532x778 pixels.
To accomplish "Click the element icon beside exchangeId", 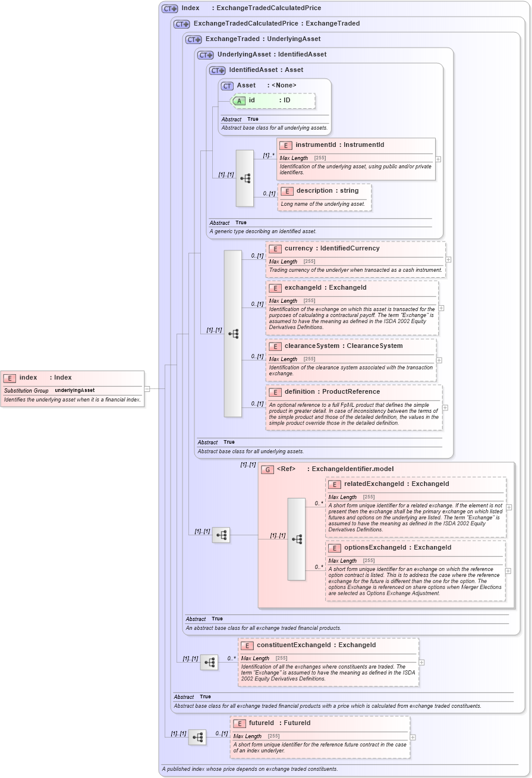I will coord(275,288).
